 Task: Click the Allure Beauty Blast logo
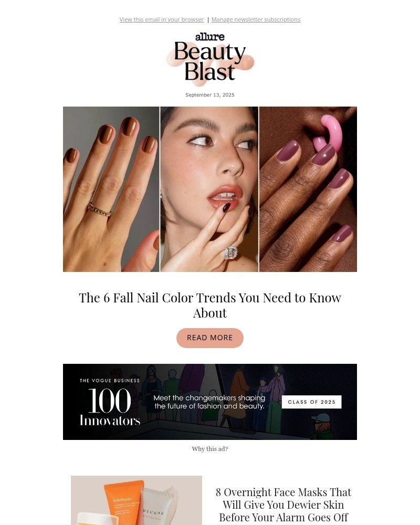click(x=210, y=58)
